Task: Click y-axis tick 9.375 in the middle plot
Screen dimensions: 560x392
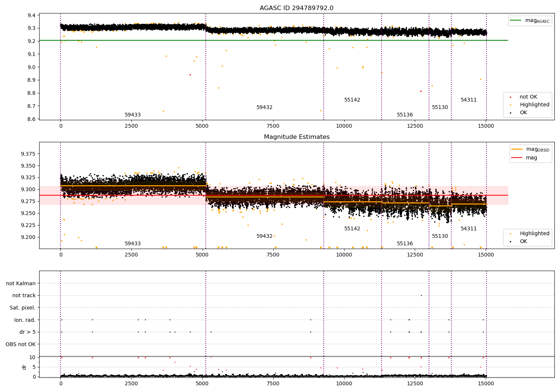Action: (x=28, y=154)
